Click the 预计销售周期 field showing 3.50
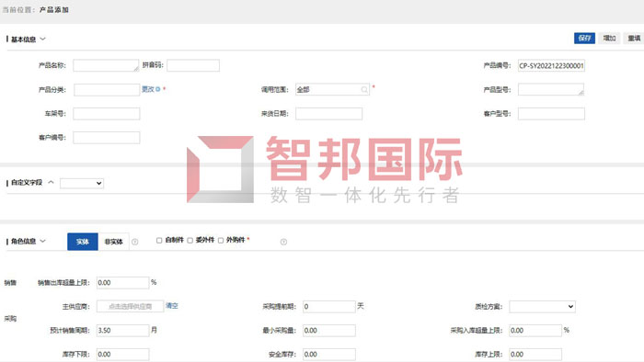The height and width of the screenshot is (362, 644). 122,331
